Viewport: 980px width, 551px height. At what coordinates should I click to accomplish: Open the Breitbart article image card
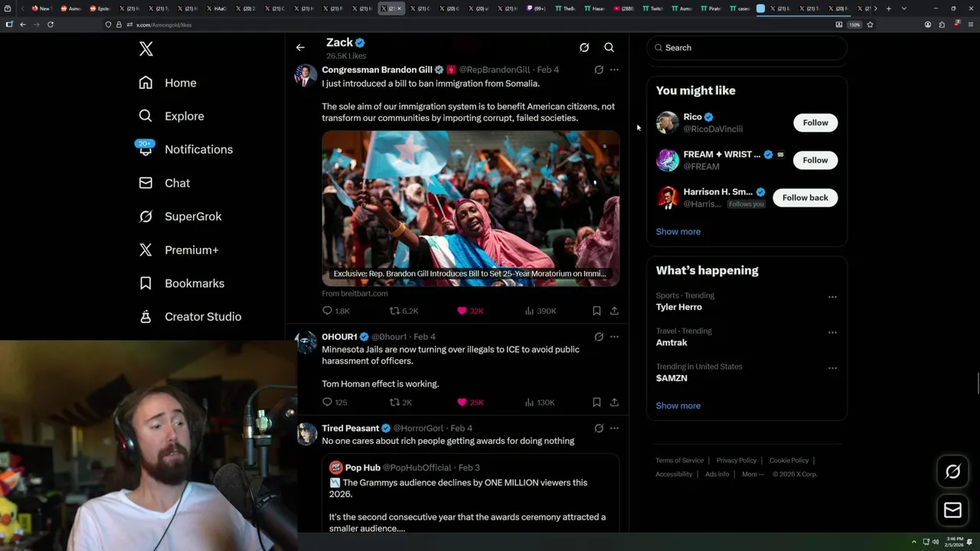pyautogui.click(x=470, y=208)
